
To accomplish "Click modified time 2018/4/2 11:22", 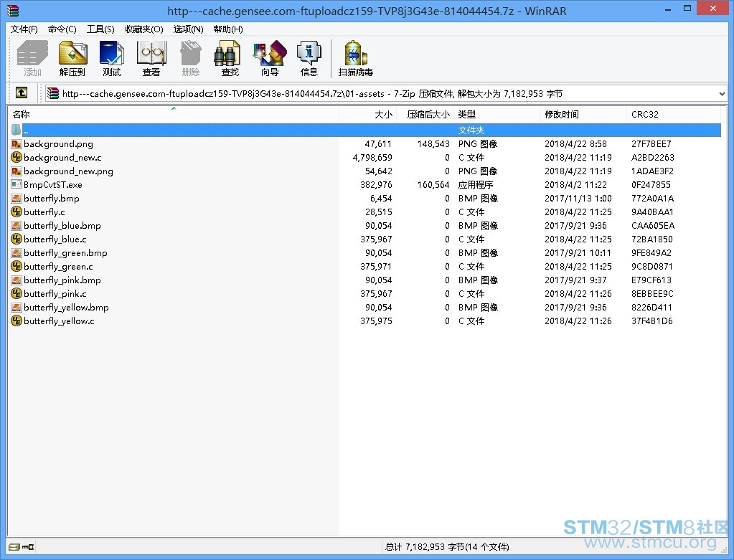I will click(575, 185).
